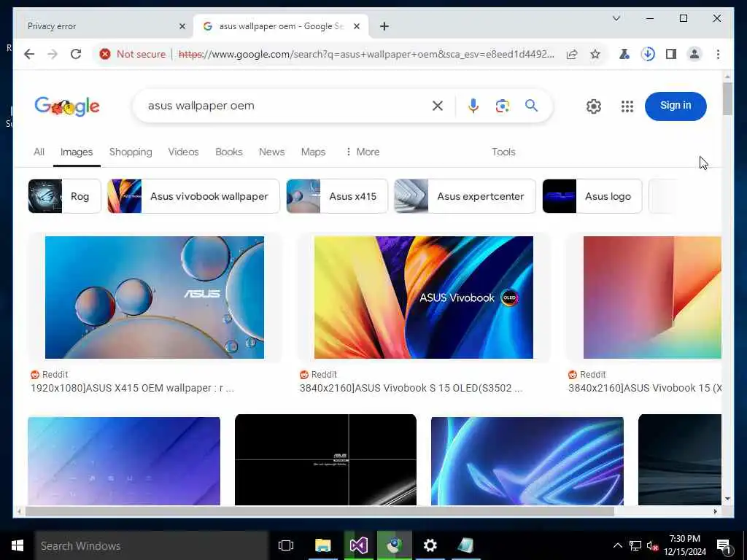Image resolution: width=747 pixels, height=560 pixels.
Task: Click the scroll right arrow
Action: tap(715, 511)
